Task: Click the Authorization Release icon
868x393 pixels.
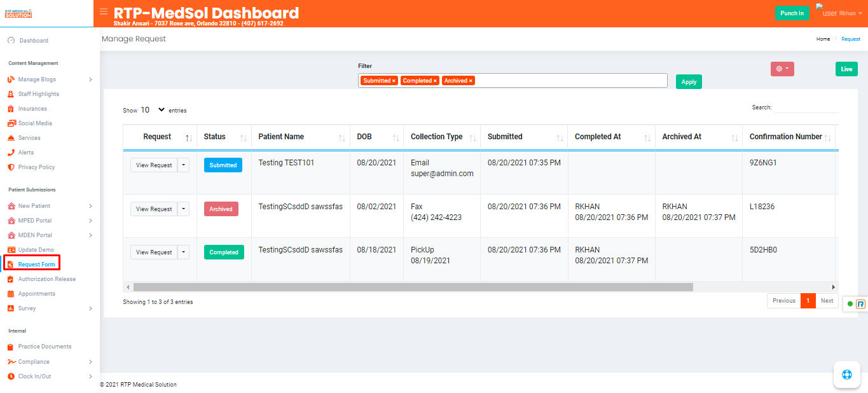Action: coord(11,279)
